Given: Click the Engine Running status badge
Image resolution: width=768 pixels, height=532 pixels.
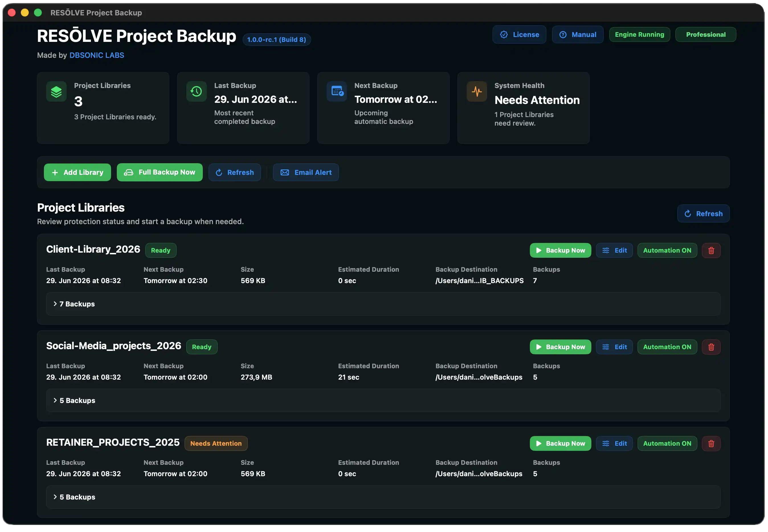Looking at the screenshot, I should pos(639,35).
